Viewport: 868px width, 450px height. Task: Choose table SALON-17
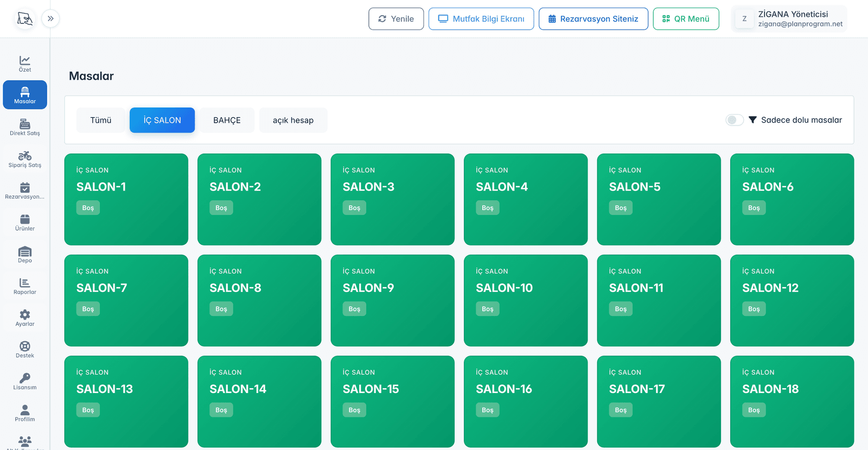click(659, 402)
